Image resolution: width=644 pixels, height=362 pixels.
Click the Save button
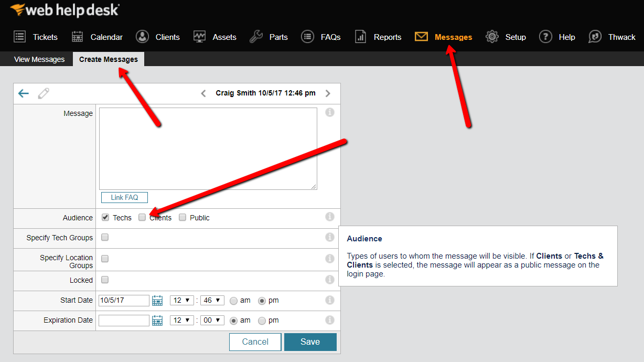310,342
